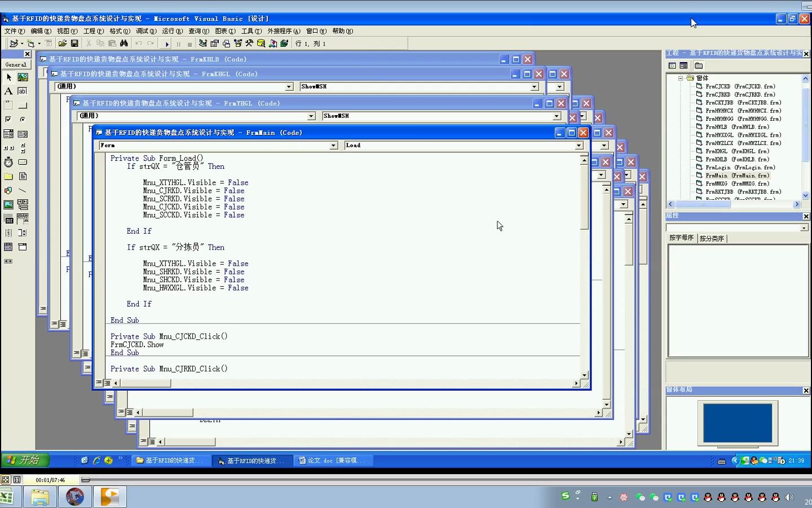Select the TextBox control tool
Image resolution: width=812 pixels, height=508 pixels.
(23, 91)
